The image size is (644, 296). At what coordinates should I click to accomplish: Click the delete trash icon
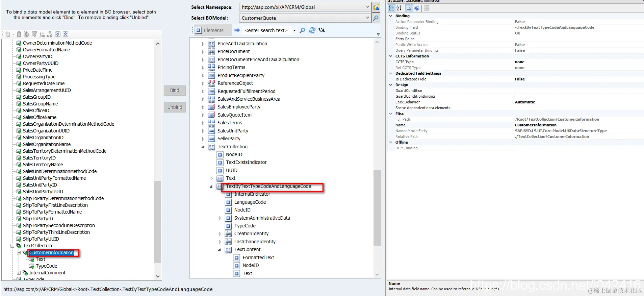(19, 34)
